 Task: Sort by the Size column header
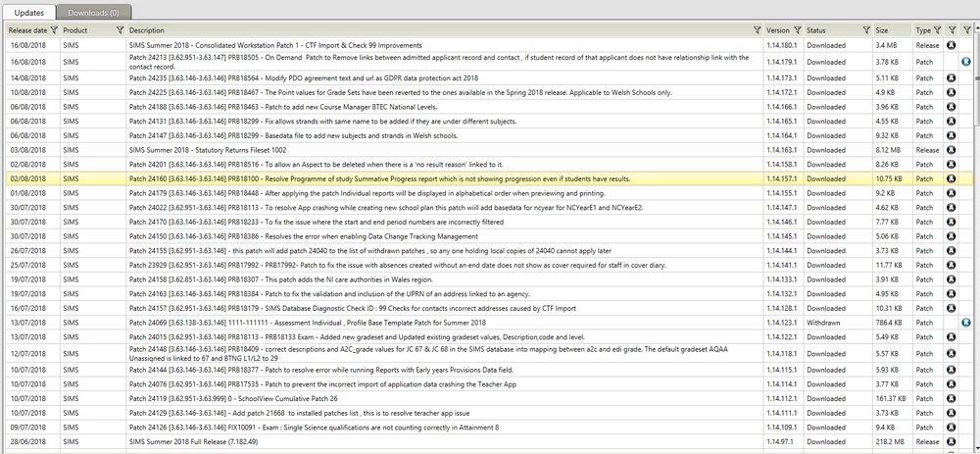click(x=882, y=30)
